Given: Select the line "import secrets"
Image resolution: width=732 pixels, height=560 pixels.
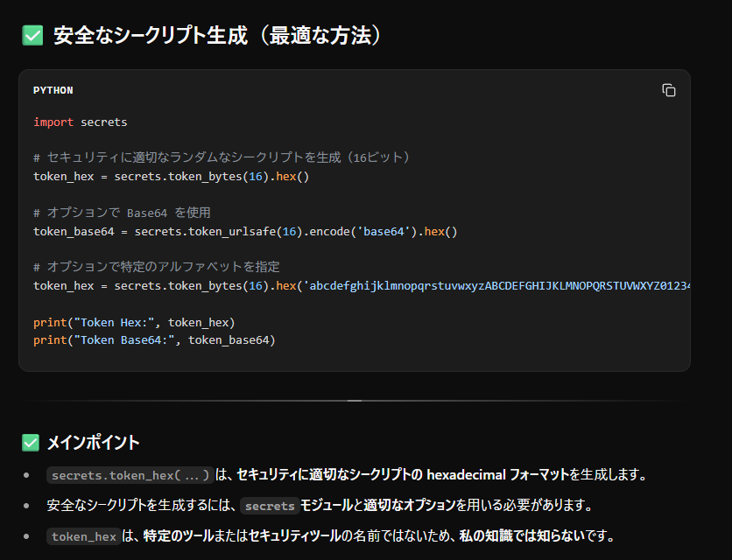Looking at the screenshot, I should 80,122.
